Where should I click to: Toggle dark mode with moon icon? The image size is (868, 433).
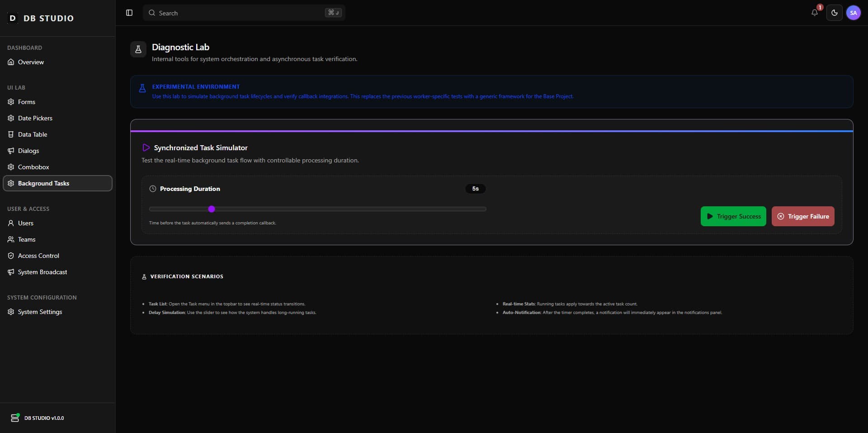834,13
